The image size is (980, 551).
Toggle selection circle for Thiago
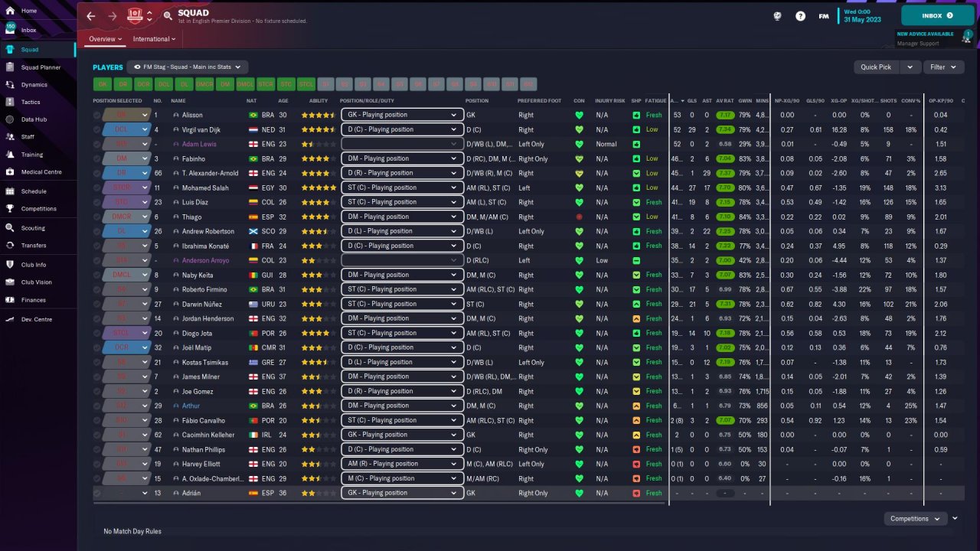pos(97,217)
